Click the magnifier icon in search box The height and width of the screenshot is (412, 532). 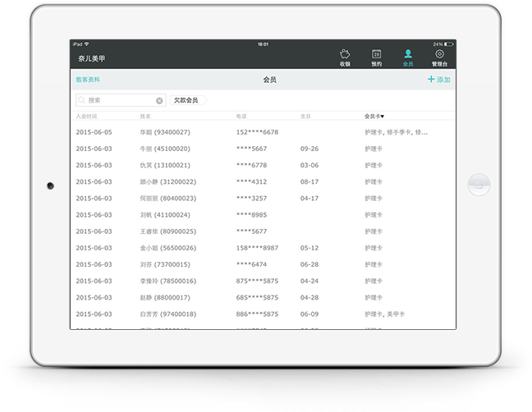coord(82,100)
